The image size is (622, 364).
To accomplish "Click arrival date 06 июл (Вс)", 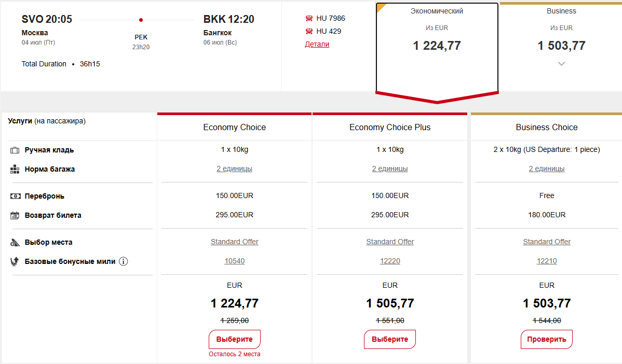I will [x=220, y=43].
